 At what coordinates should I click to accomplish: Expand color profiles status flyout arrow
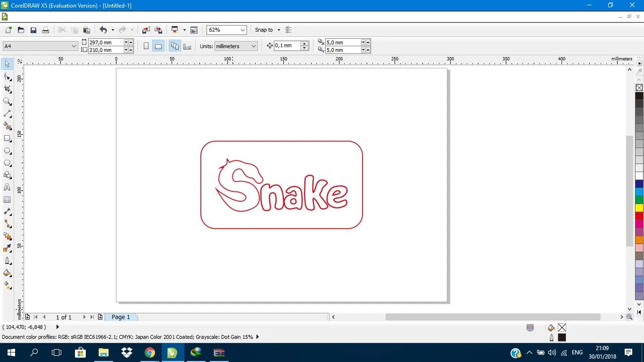(x=258, y=337)
